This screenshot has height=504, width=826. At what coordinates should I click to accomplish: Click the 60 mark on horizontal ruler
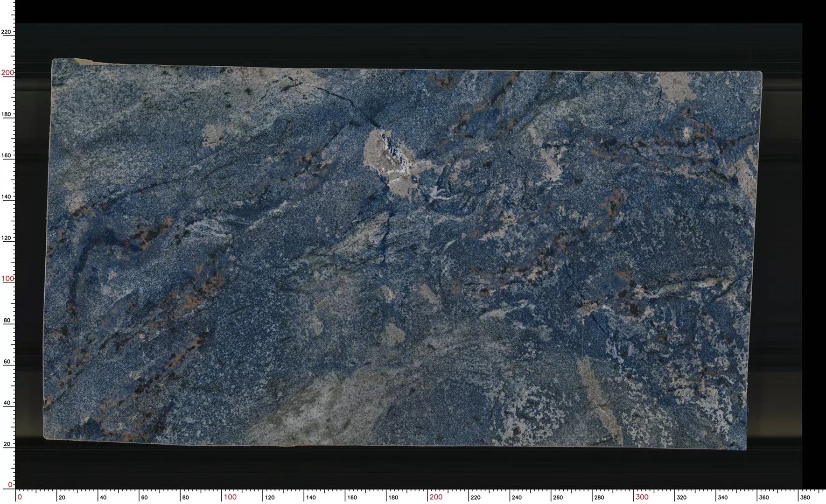pyautogui.click(x=145, y=497)
